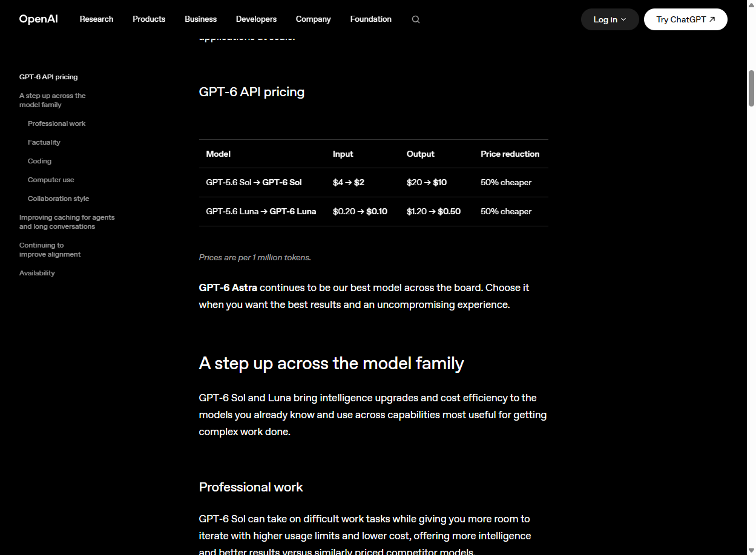The width and height of the screenshot is (756, 555).
Task: Expand the Log in dropdown
Action: pos(610,19)
